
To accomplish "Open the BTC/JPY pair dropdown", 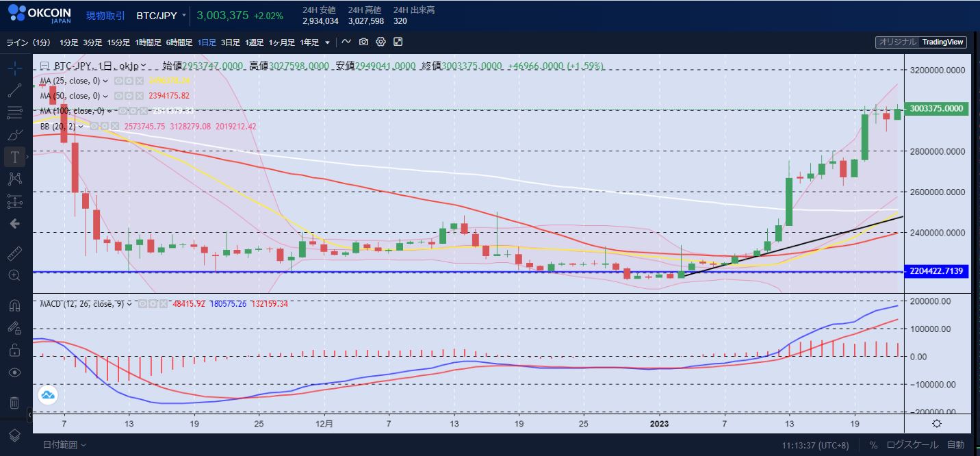I will point(162,15).
